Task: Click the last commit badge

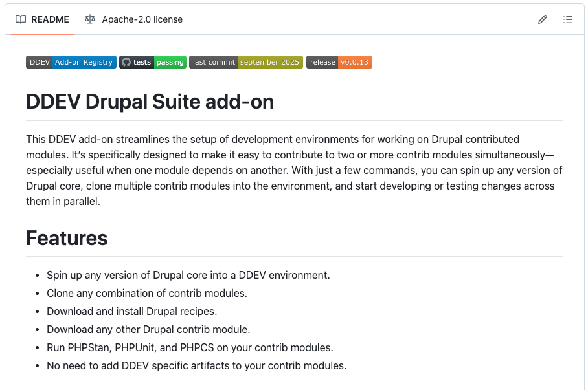Action: [246, 61]
